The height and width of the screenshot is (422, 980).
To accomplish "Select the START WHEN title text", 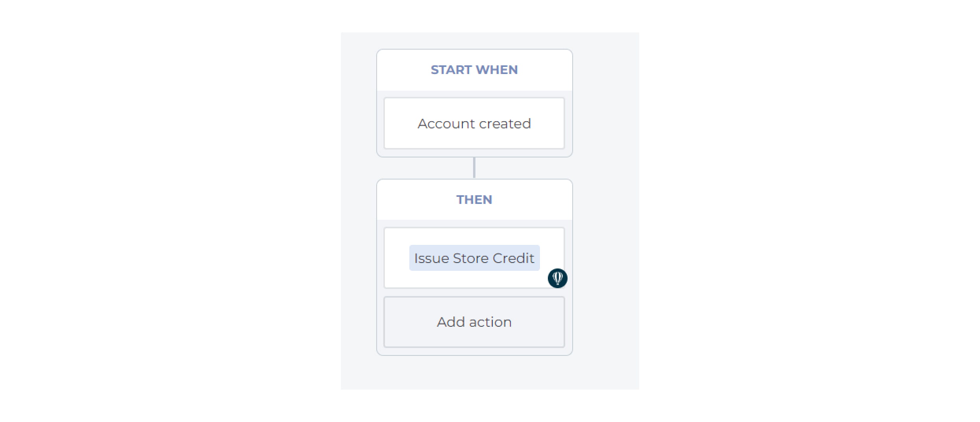I will pos(474,70).
